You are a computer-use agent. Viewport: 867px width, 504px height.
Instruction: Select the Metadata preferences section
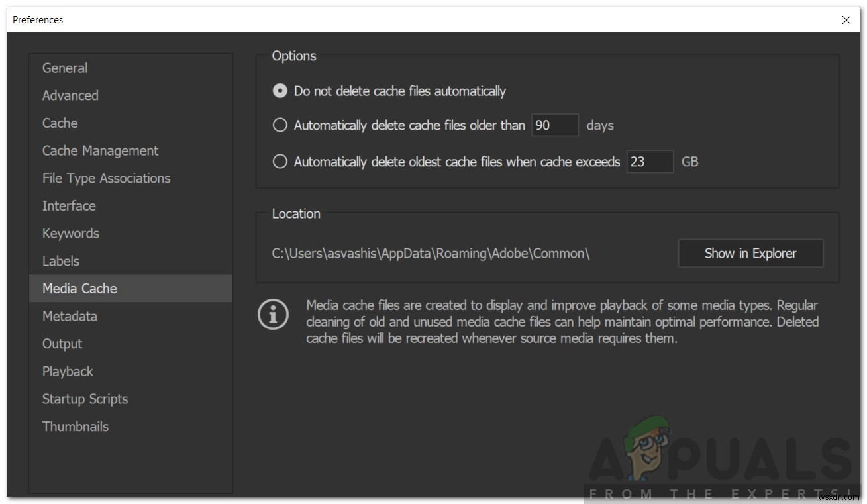pos(70,316)
